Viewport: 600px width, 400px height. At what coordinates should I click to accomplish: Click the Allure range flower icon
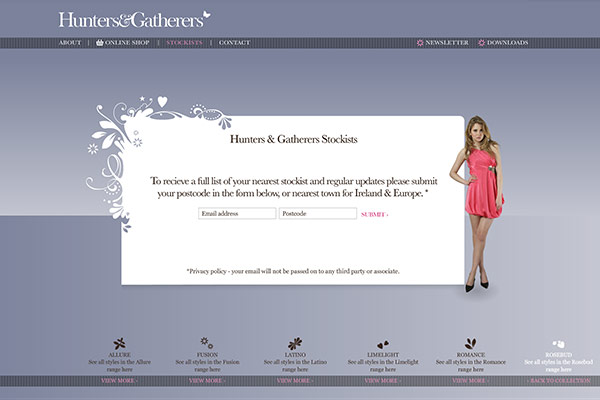coord(120,343)
